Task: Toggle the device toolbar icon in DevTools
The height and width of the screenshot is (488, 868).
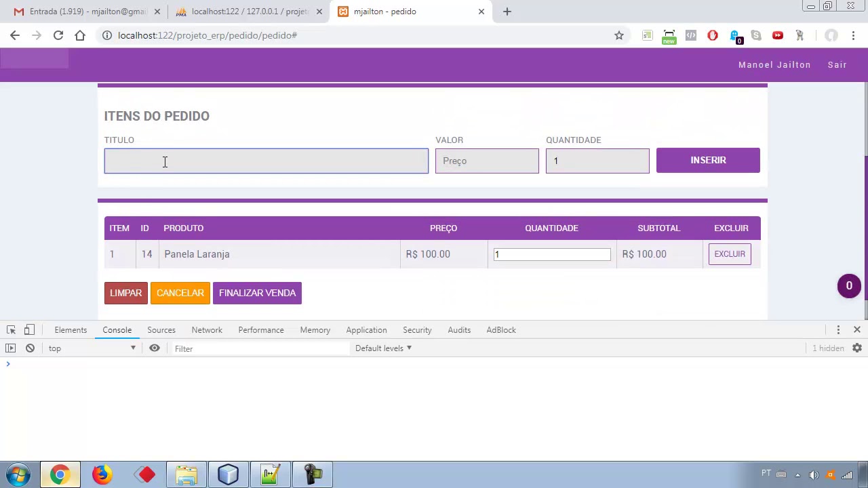Action: (x=29, y=330)
